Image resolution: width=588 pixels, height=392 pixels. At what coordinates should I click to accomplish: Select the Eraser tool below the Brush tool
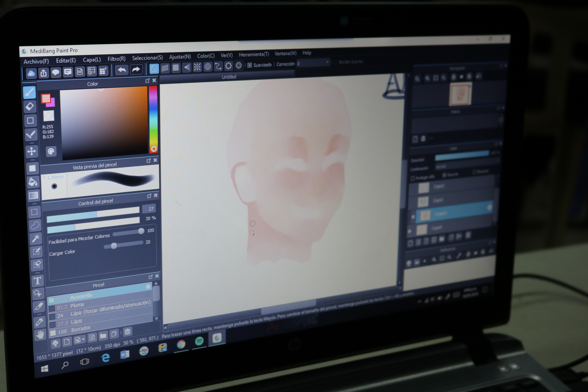pyautogui.click(x=30, y=107)
